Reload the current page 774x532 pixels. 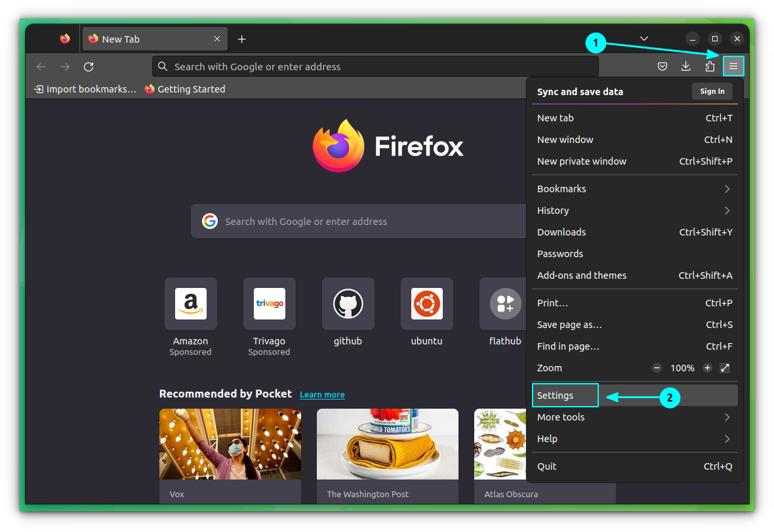tap(89, 66)
